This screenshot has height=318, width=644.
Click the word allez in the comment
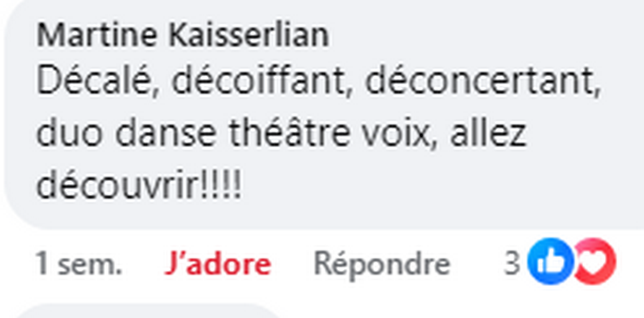pos(489,134)
